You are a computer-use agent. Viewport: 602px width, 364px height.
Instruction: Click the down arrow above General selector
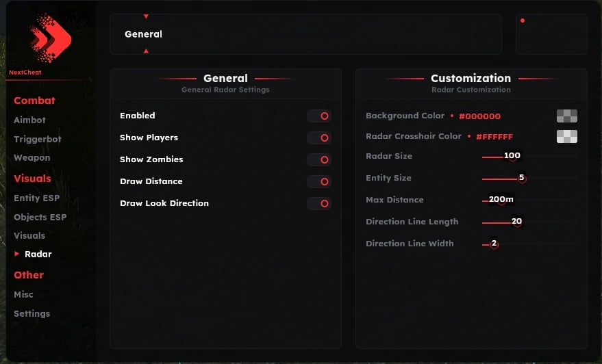[146, 16]
